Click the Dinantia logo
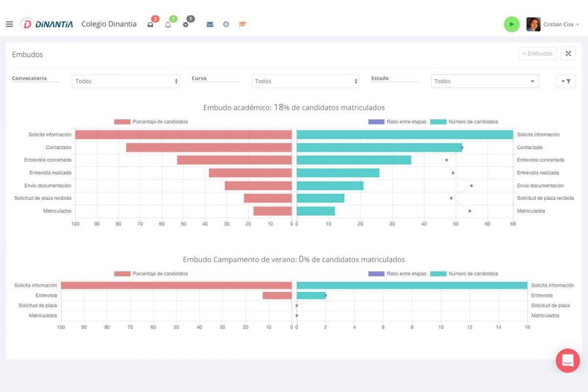Screen dimensions: 588x392 47,24
